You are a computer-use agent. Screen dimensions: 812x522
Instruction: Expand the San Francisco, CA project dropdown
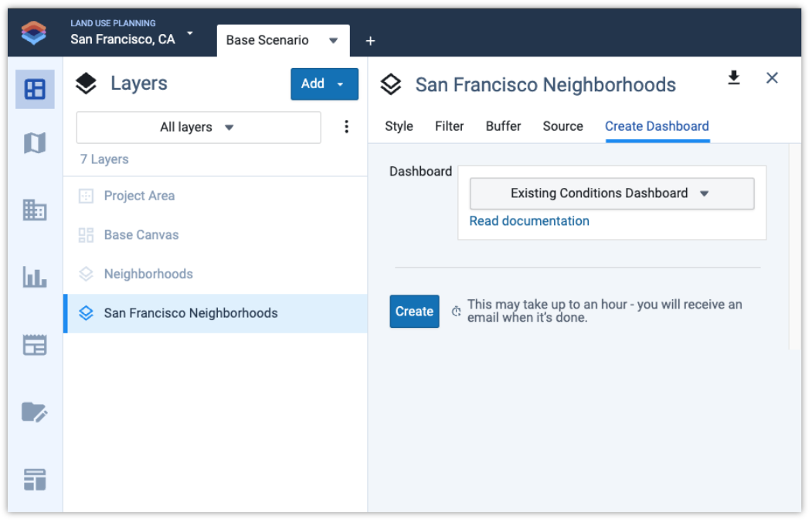point(190,33)
